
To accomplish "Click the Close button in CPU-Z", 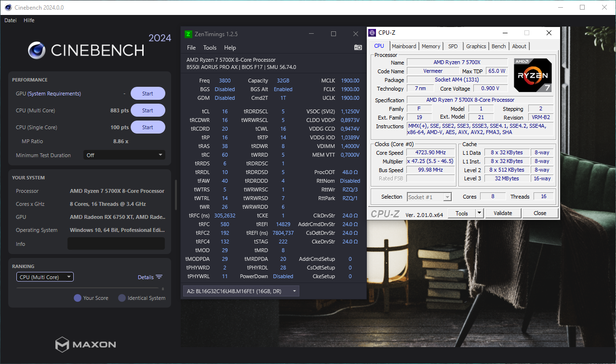I will (540, 213).
